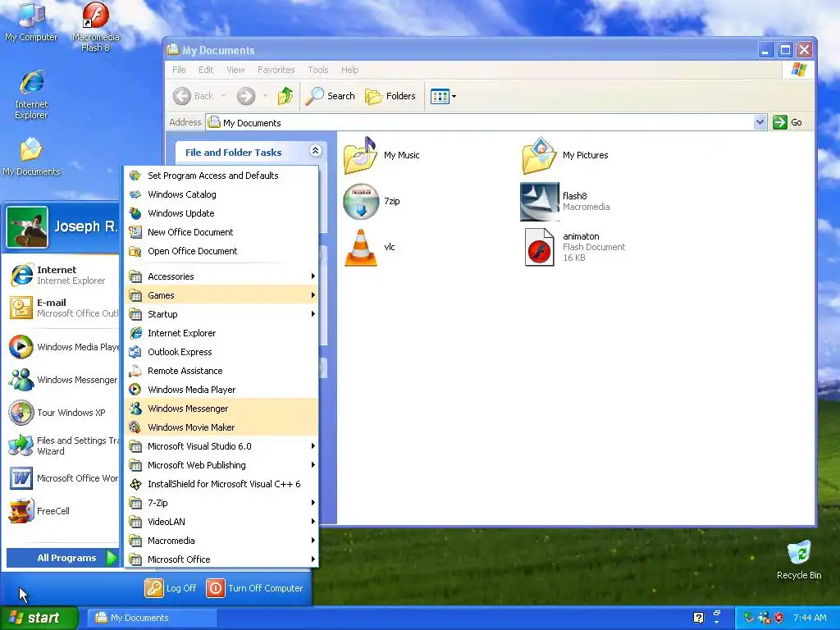Launch Tour Windows XP from Start menu
This screenshot has height=630, width=840.
[61, 413]
